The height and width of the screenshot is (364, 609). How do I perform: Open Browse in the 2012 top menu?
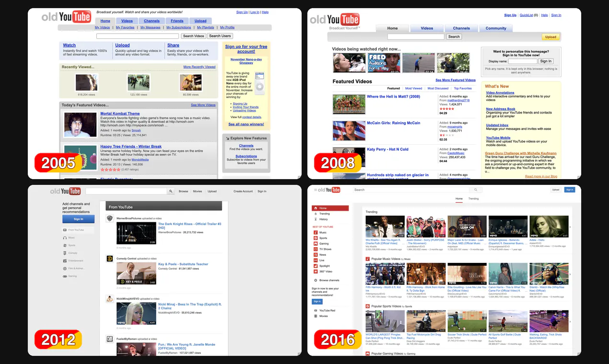point(183,191)
